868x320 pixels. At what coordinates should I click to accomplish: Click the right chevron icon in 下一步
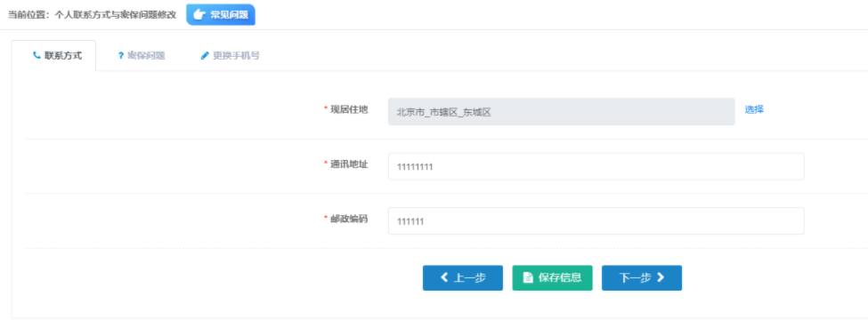(660, 277)
